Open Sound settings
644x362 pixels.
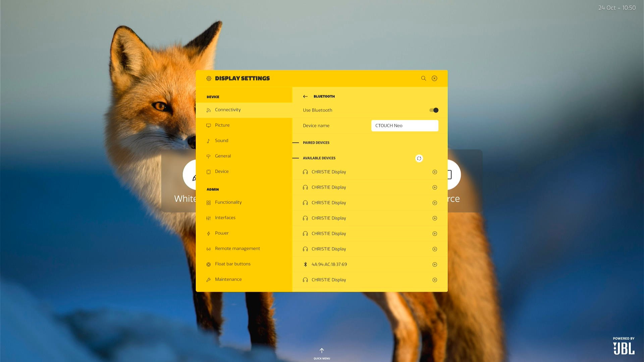coord(244,141)
